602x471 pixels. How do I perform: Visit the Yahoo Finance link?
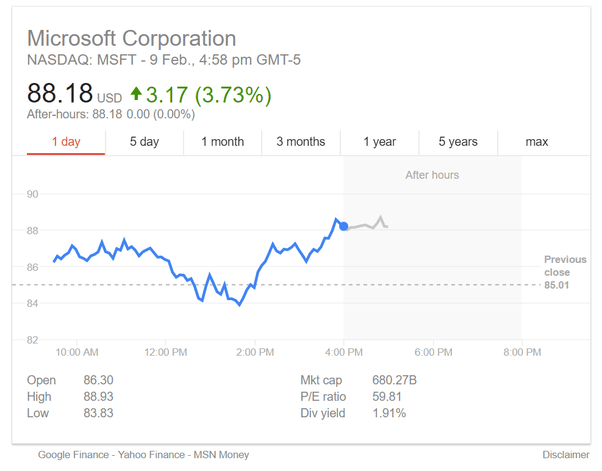click(x=153, y=455)
